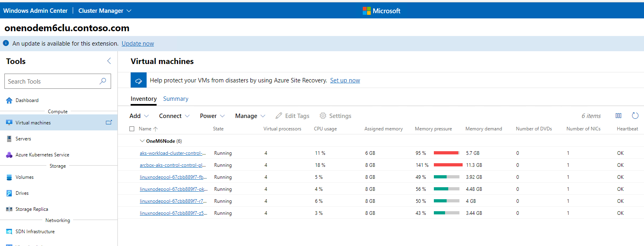Click the 18 % CPU usage value
This screenshot has width=644, height=246.
[320, 165]
